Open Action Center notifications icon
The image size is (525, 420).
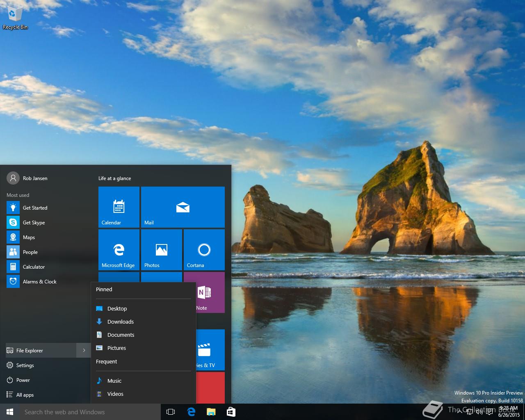tap(489, 412)
